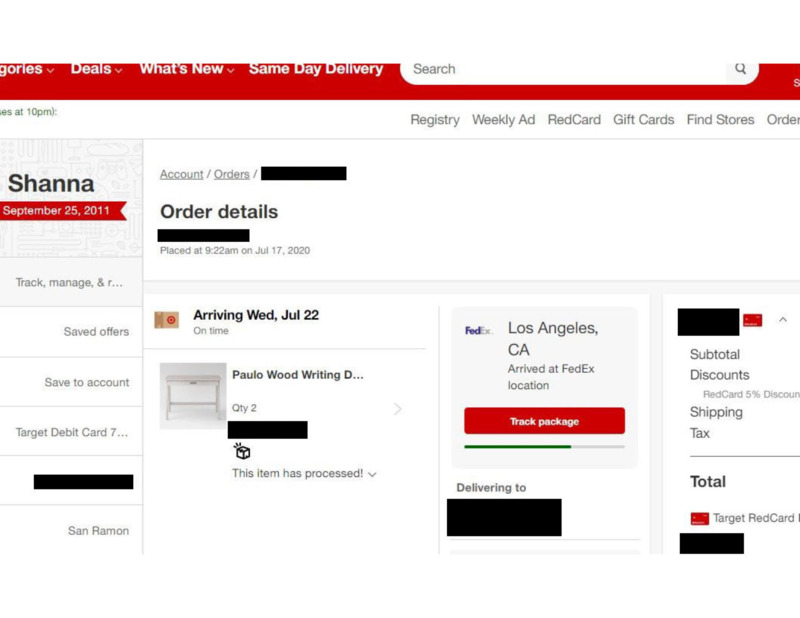800x618 pixels.
Task: Click the Track package button
Action: point(544,421)
